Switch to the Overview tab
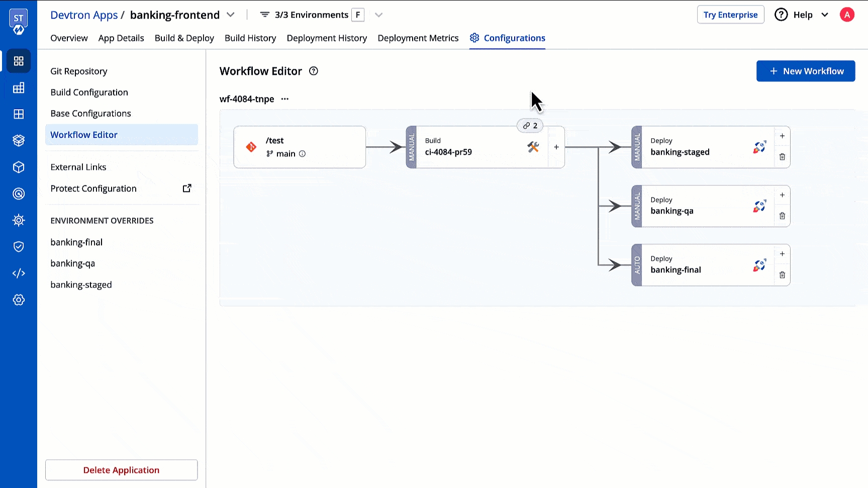Screen dimensions: 868x488 (69, 38)
